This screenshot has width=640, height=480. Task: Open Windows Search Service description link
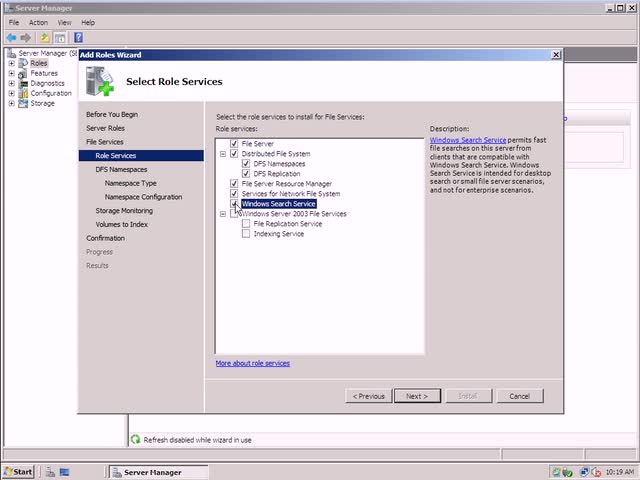pyautogui.click(x=468, y=140)
